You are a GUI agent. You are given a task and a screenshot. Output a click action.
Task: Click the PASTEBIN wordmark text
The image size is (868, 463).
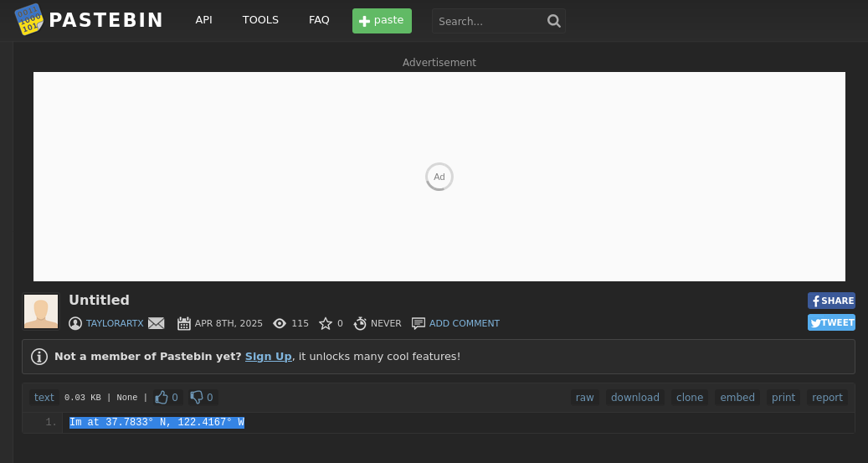[105, 20]
